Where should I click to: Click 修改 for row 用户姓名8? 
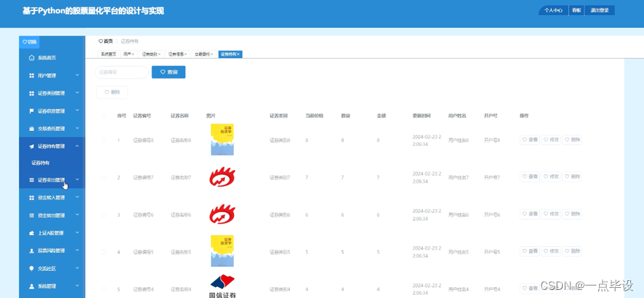point(551,140)
